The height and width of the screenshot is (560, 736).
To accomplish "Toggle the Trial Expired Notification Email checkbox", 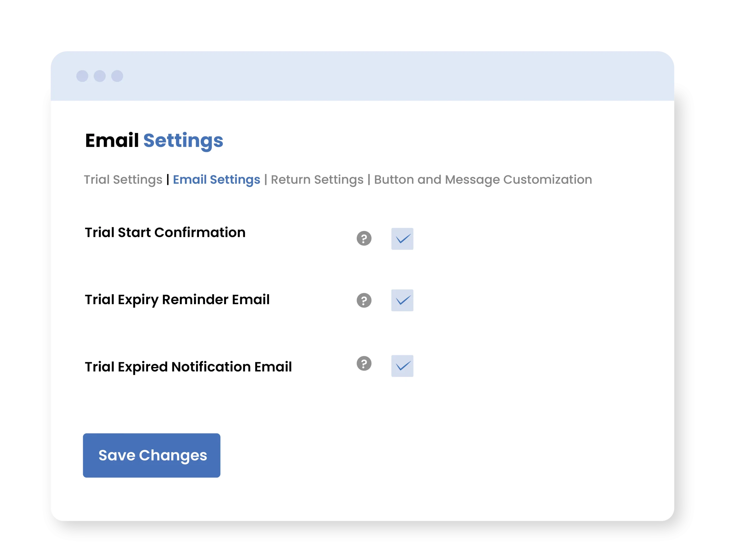I will click(402, 366).
